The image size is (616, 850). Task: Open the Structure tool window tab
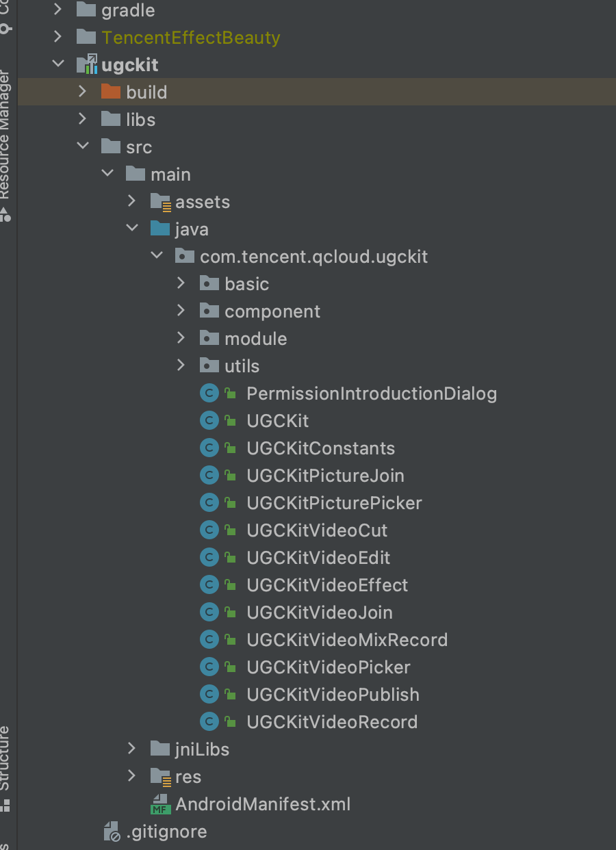[5, 758]
